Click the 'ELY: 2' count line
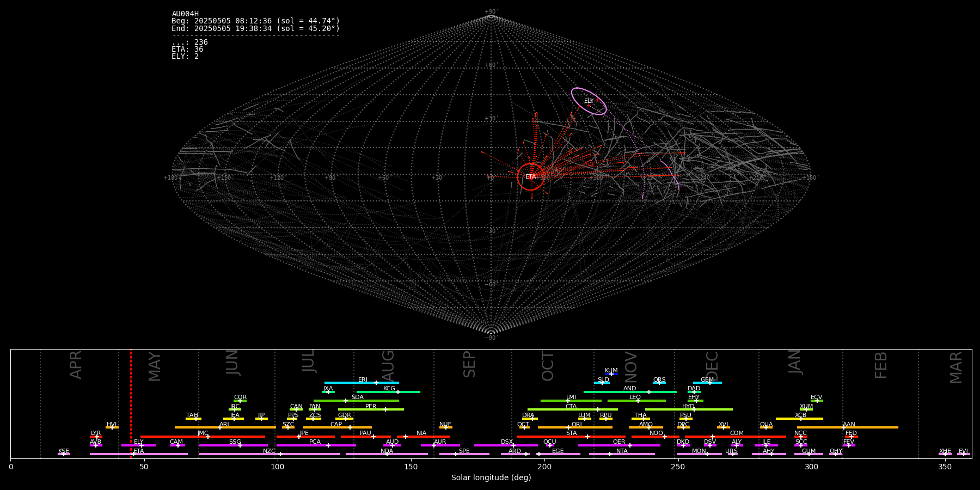 tap(185, 56)
